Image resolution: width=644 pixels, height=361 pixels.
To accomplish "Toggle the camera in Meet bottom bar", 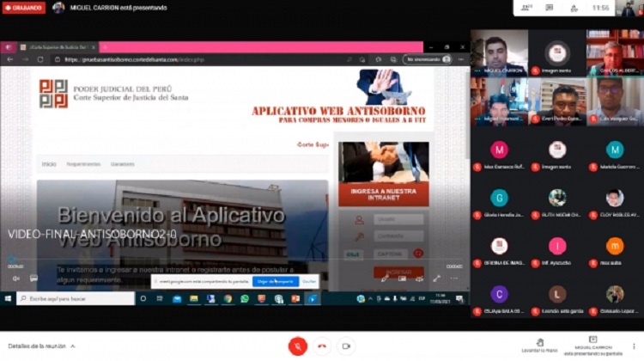I will pos(346,346).
